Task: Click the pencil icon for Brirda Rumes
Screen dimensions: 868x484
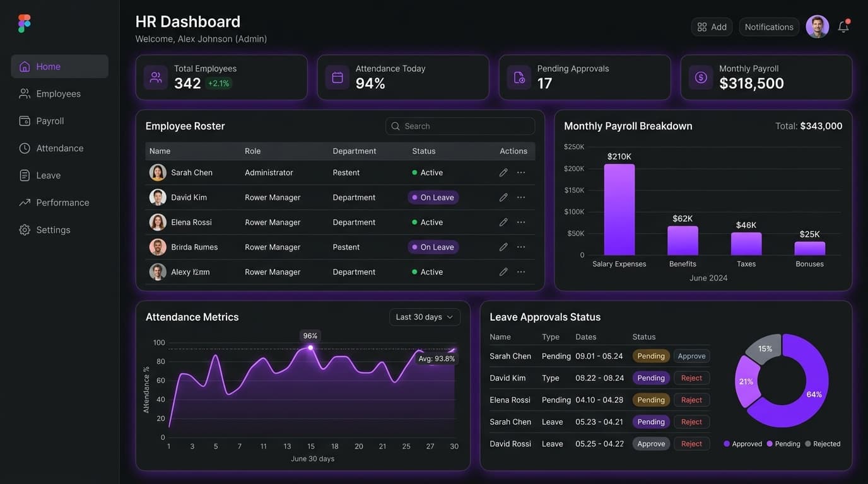Action: 503,247
